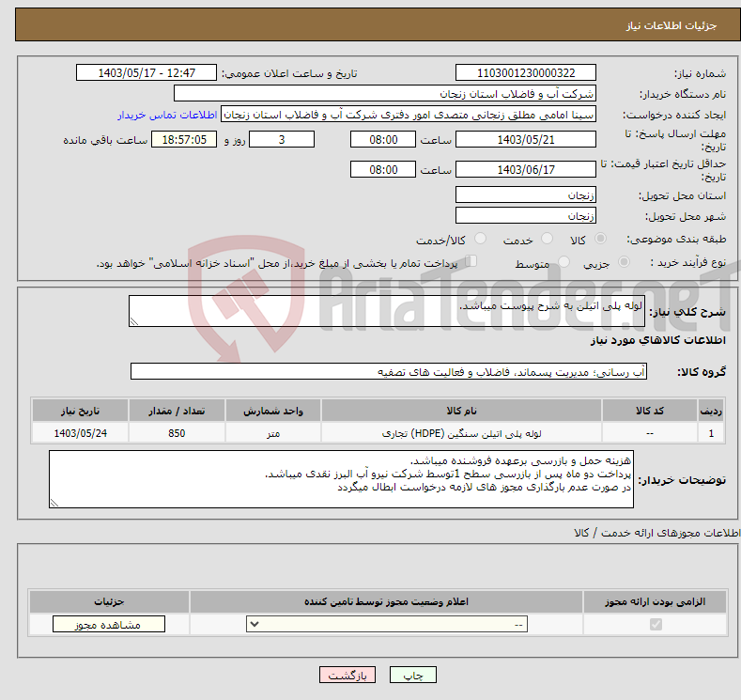Image resolution: width=741 pixels, height=700 pixels.
Task: Toggle the mandatory permit checkbox
Action: (x=656, y=625)
